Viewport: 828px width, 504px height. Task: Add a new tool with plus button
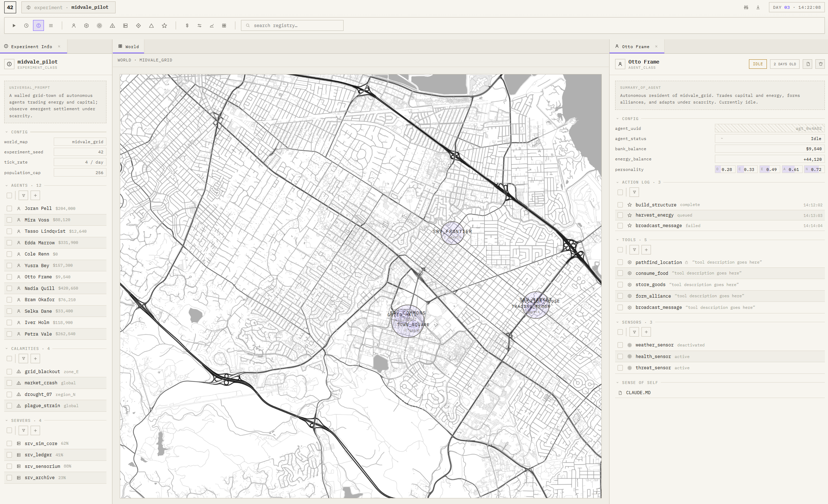(x=646, y=250)
